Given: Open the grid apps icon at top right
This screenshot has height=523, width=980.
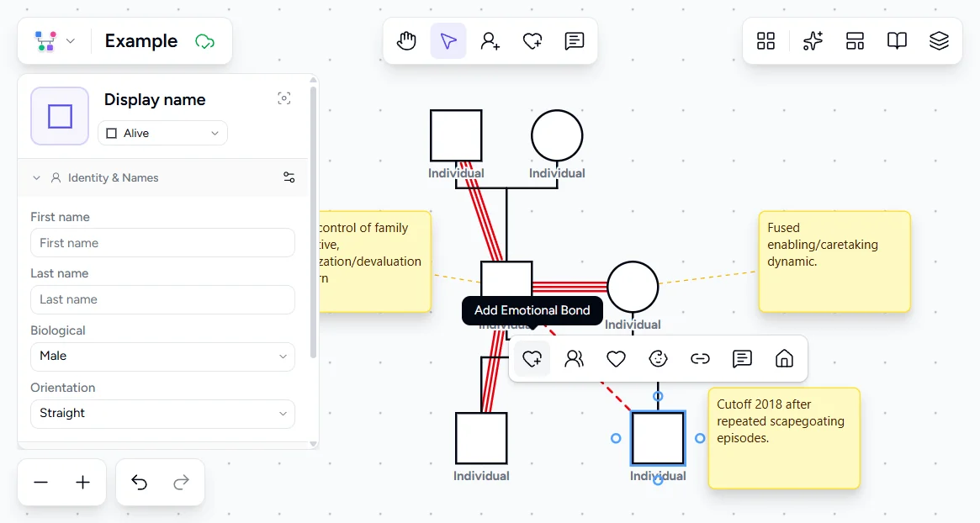Looking at the screenshot, I should (765, 41).
